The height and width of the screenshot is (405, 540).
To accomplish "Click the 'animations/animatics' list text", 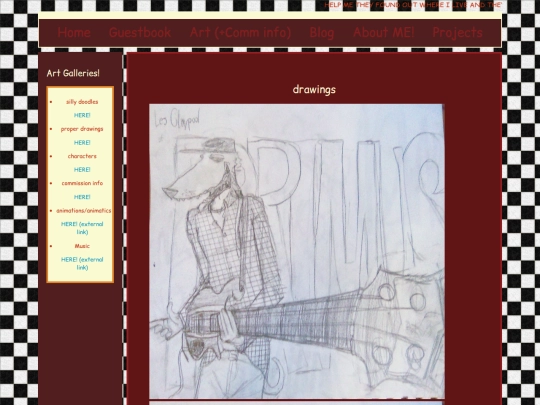I will point(84,210).
